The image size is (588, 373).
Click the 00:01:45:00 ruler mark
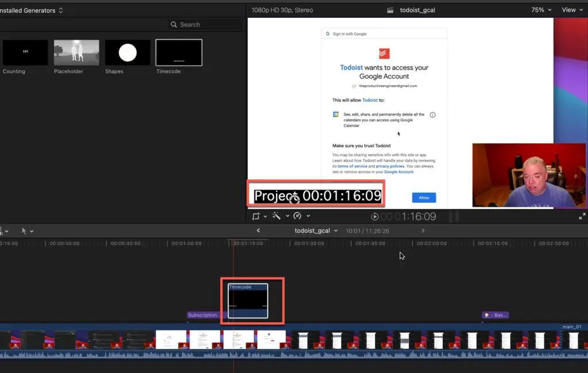tap(370, 244)
